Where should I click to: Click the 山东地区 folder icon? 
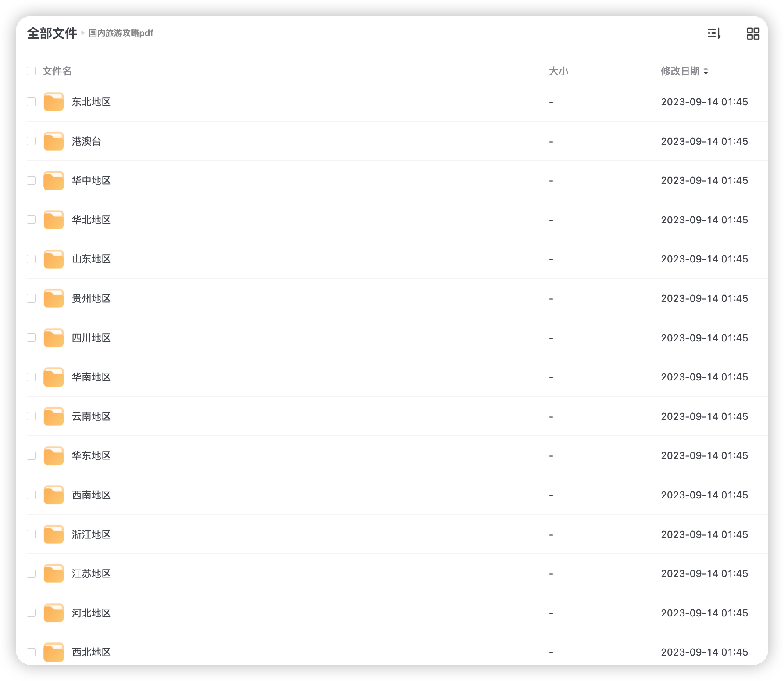point(53,259)
